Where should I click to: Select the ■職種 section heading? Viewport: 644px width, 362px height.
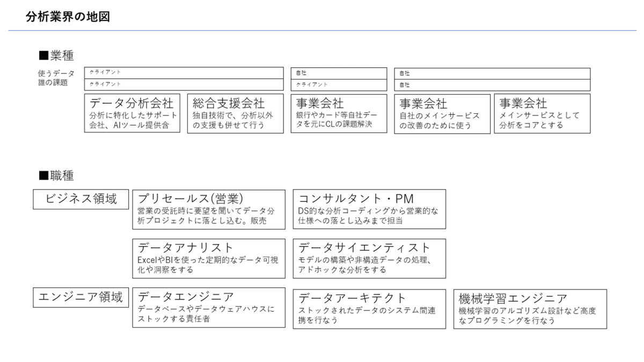click(x=59, y=175)
